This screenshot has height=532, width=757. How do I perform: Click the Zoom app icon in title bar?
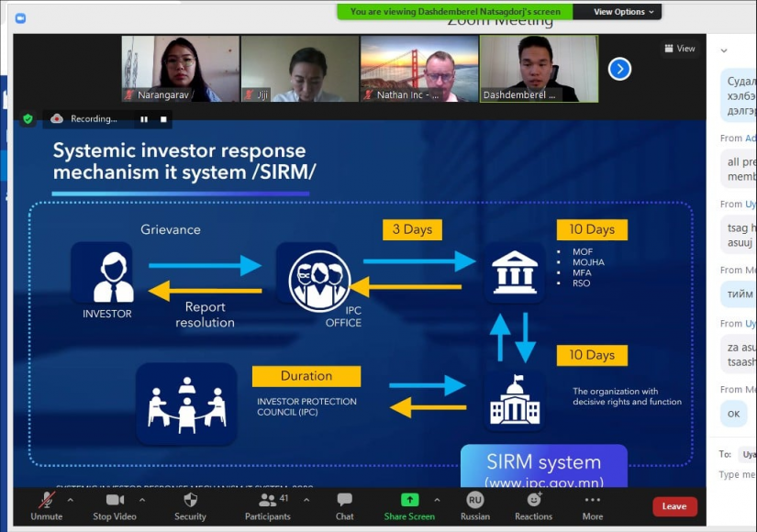[x=20, y=18]
